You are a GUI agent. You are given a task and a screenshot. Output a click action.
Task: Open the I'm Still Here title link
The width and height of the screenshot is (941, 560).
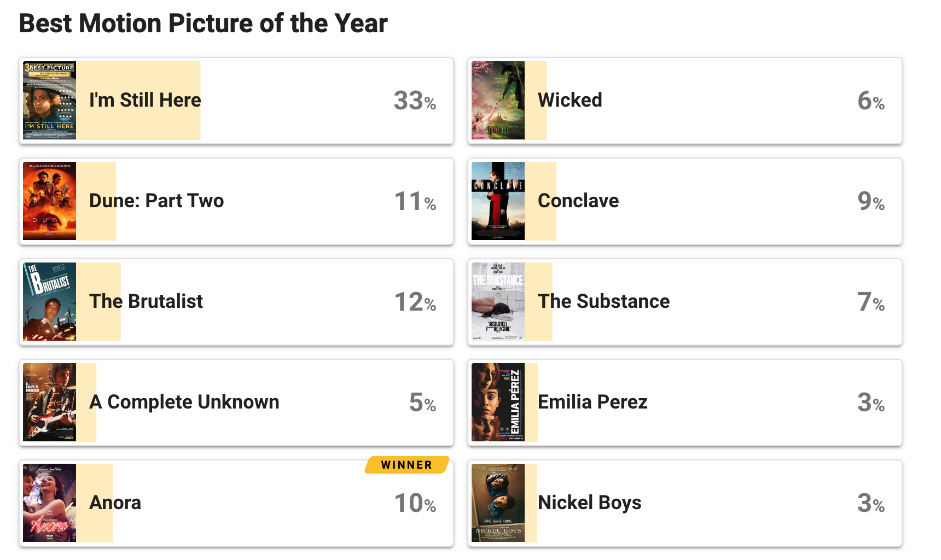point(145,101)
